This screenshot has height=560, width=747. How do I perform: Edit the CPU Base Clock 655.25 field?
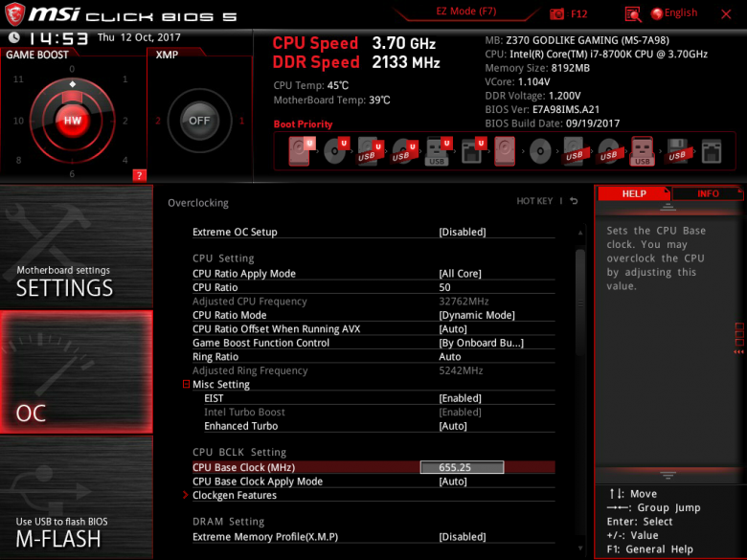pyautogui.click(x=462, y=467)
